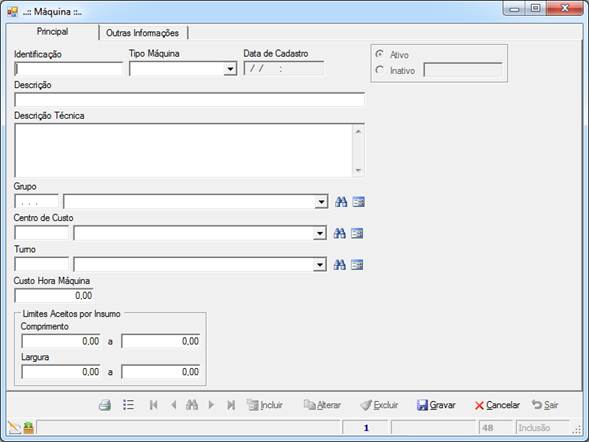The height and width of the screenshot is (442, 589).
Task: Search Turno with binoculars icon
Action: coord(340,265)
